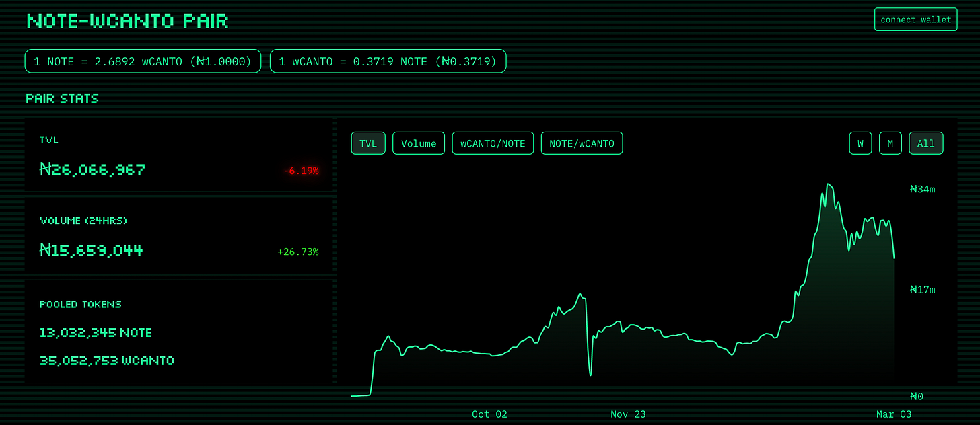
Task: Click the ₦34m y-axis label
Action: pos(922,189)
